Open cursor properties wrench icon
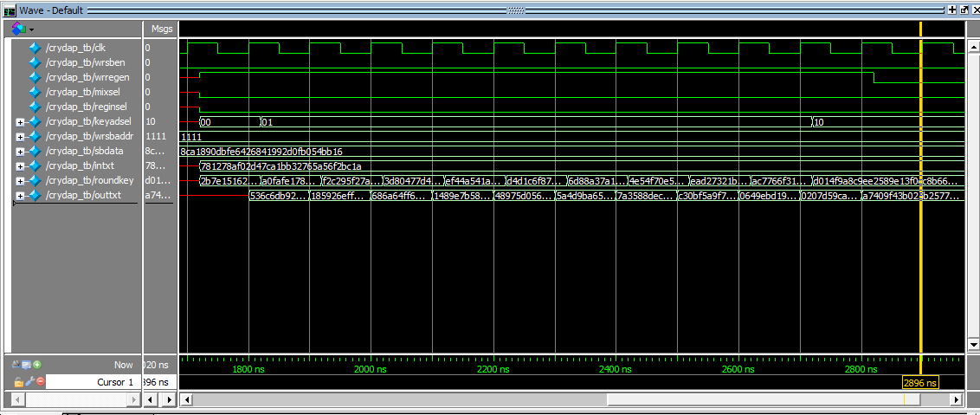This screenshot has width=980, height=415. pyautogui.click(x=29, y=382)
